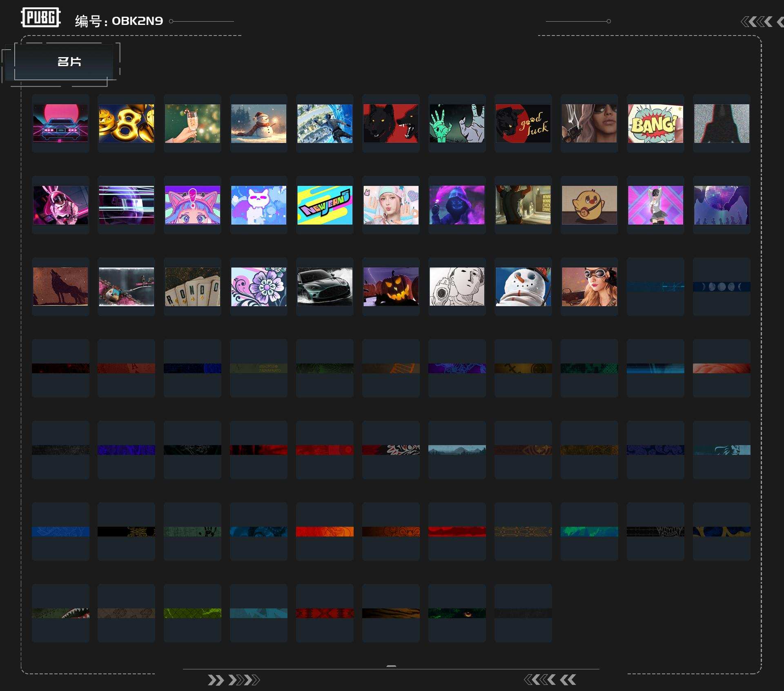784x691 pixels.
Task: Select the disco ball crowd nameplate
Action: coord(722,205)
